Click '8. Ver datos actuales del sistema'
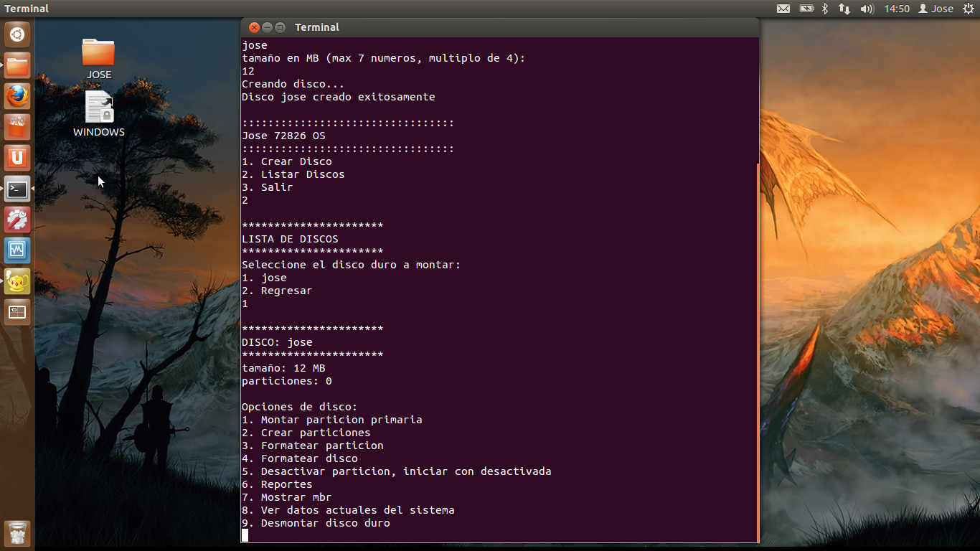 [x=348, y=510]
